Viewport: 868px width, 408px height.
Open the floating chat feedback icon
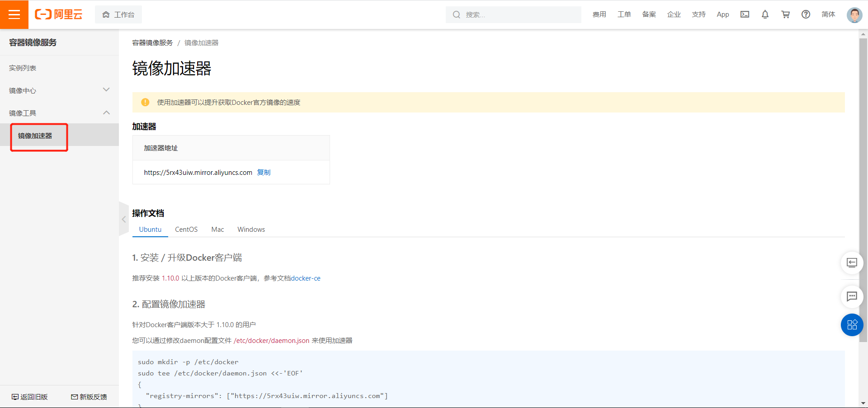[x=852, y=296]
